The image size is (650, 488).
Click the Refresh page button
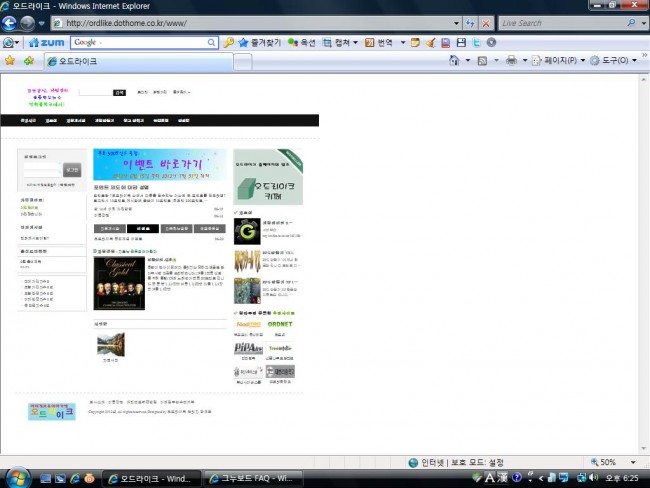[469, 22]
